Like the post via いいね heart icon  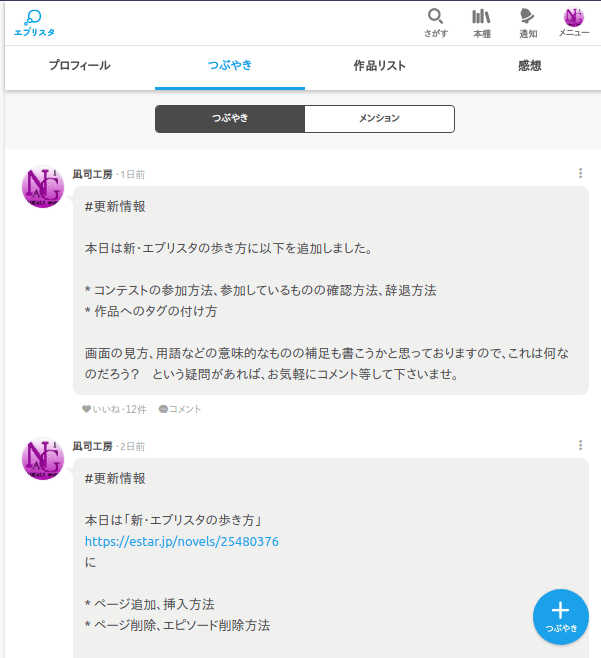[86, 409]
